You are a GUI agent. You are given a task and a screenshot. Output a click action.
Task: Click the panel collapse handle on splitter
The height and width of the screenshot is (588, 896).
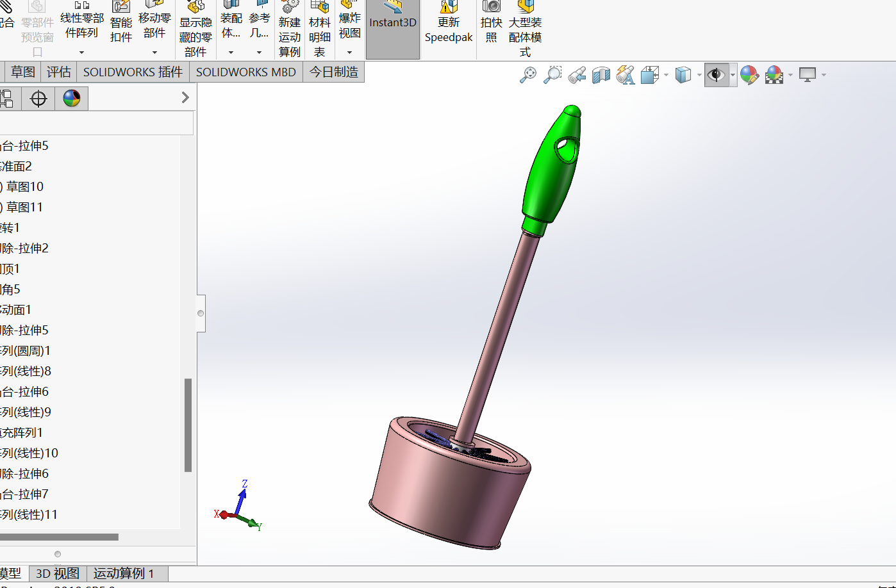[x=201, y=313]
